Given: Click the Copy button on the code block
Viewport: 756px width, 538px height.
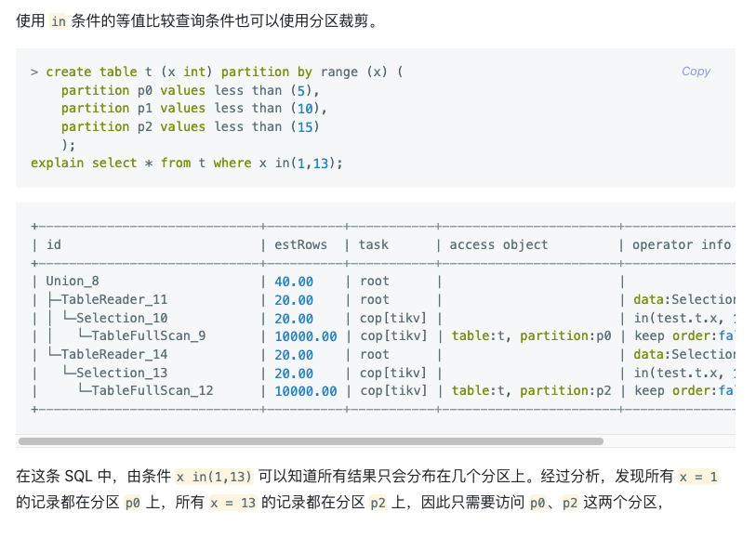Looking at the screenshot, I should 696,72.
